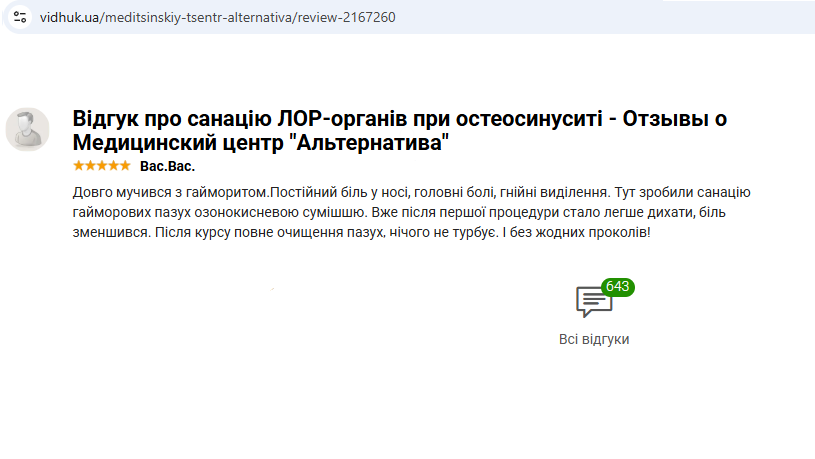815x459 pixels.
Task: Click 'Медицинский центр "Альтернатива"' in the title
Action: (262, 143)
